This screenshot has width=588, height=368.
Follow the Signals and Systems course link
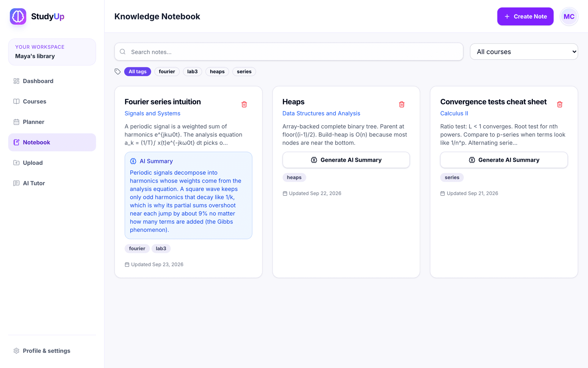pos(153,113)
